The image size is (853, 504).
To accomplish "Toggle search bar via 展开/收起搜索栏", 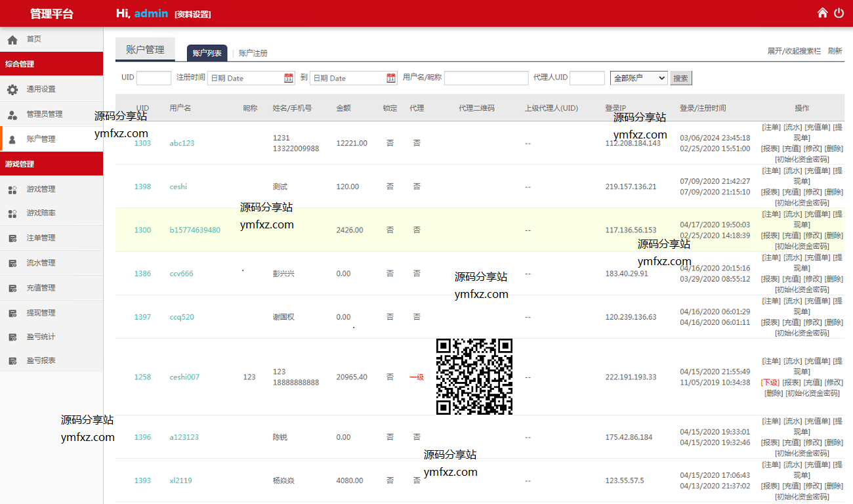I will point(794,51).
